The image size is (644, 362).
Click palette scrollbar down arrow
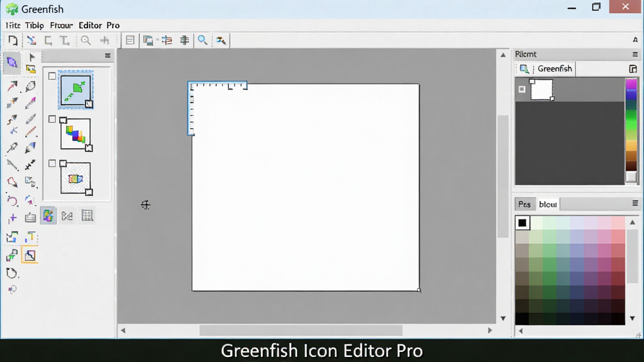[x=633, y=319]
